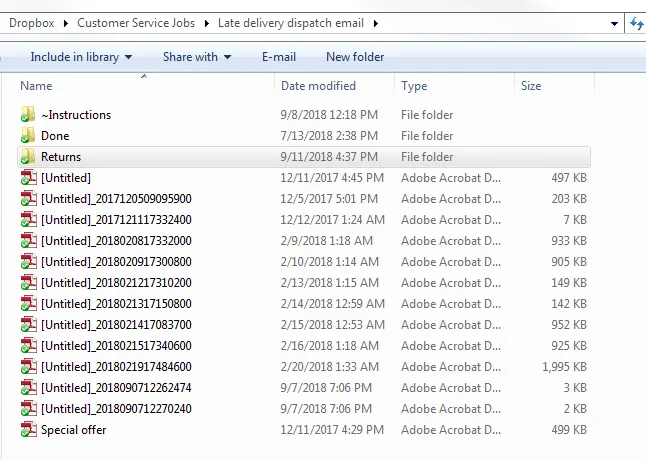Image resolution: width=646 pixels, height=460 pixels.
Task: Click the 7 KB size value
Action: (x=575, y=220)
